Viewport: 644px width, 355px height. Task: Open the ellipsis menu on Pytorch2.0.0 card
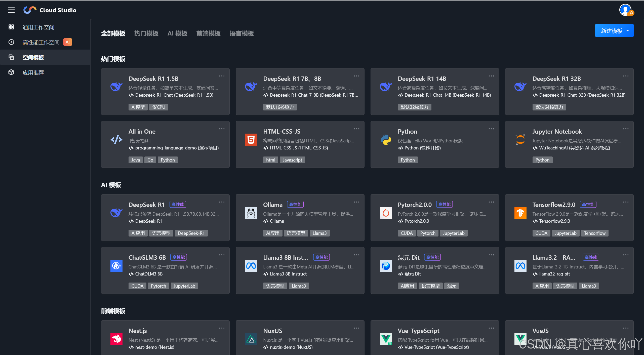point(491,202)
